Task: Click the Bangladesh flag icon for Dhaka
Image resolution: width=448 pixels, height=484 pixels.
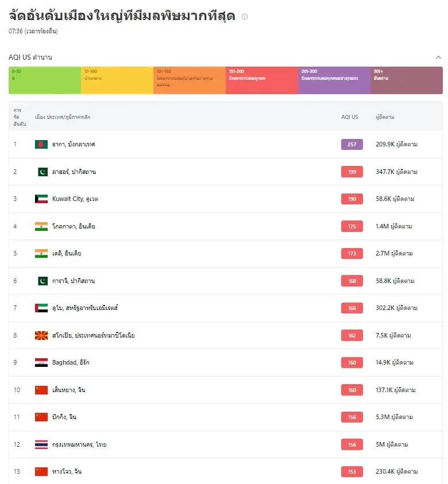Action: point(41,144)
